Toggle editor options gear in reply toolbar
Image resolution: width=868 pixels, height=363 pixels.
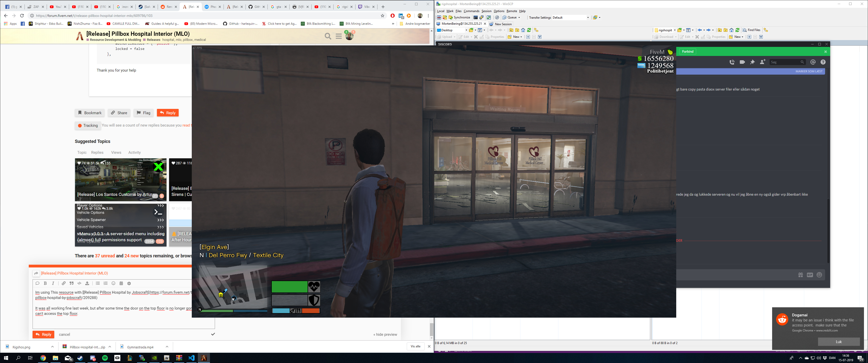[129, 283]
